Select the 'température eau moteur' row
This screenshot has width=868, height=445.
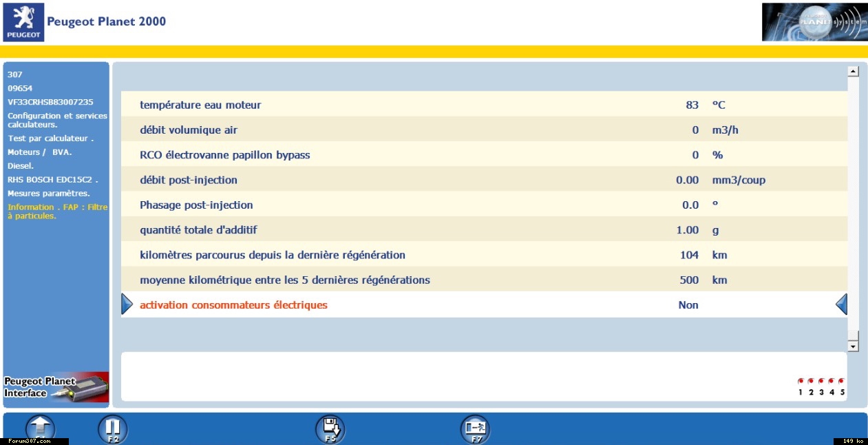(x=484, y=105)
